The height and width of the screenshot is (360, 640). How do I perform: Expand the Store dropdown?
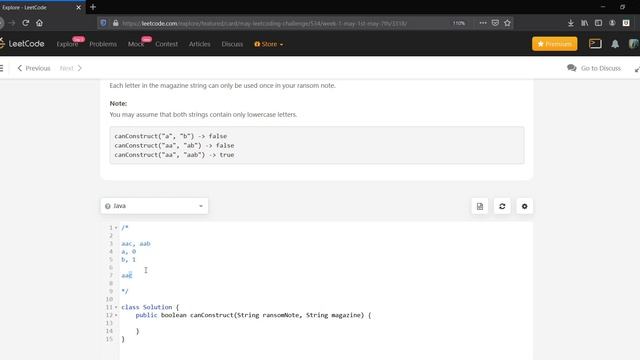269,44
